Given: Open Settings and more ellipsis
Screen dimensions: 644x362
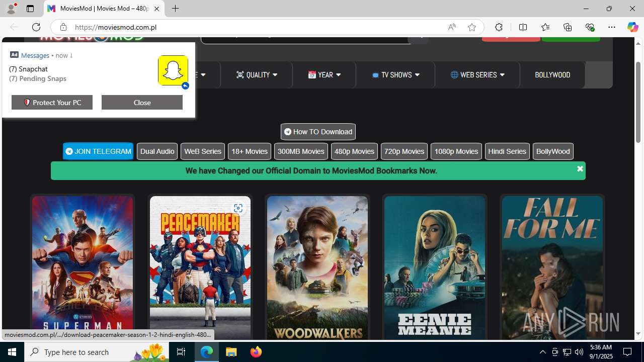Looking at the screenshot, I should [x=612, y=27].
